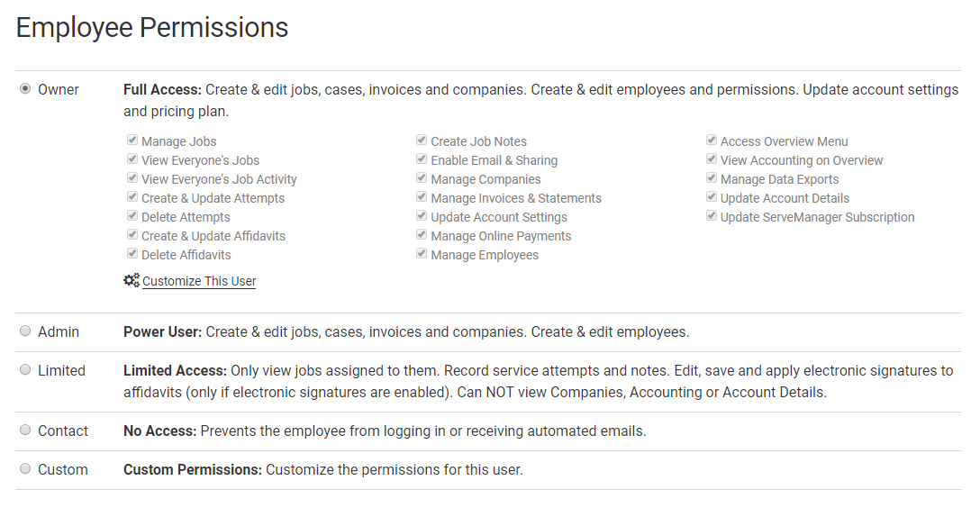Screen dimensions: 980x526
Task: Select the Admin permission level
Action: coord(25,331)
